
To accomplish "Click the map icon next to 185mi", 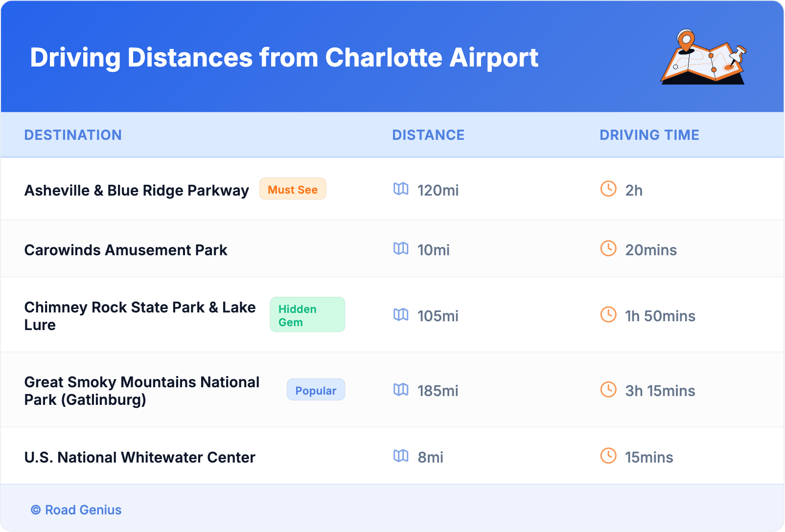I will (x=401, y=389).
